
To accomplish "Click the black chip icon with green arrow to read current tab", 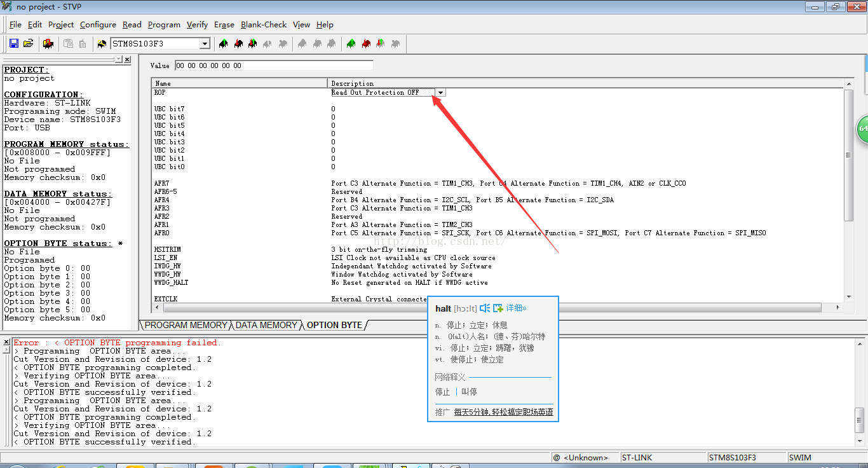I will point(223,44).
